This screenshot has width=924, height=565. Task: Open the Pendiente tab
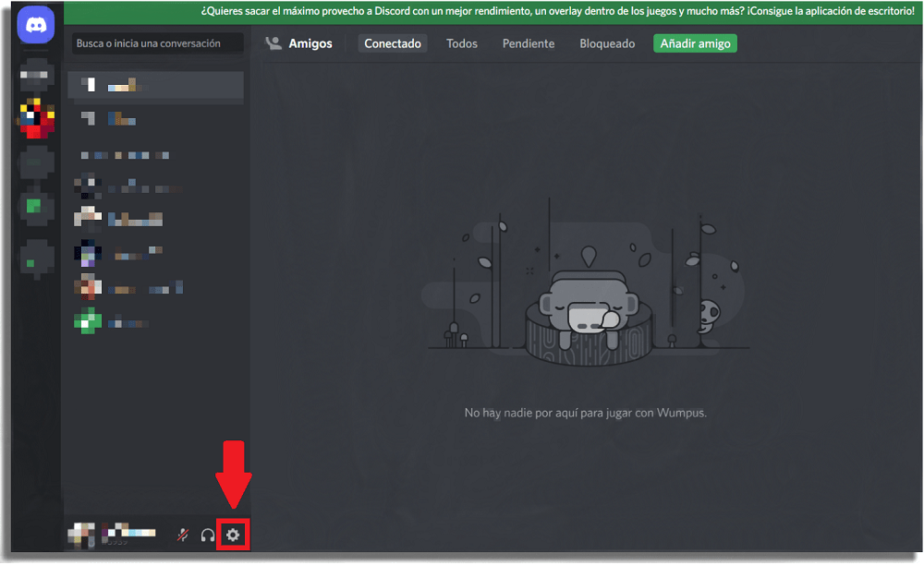(528, 42)
